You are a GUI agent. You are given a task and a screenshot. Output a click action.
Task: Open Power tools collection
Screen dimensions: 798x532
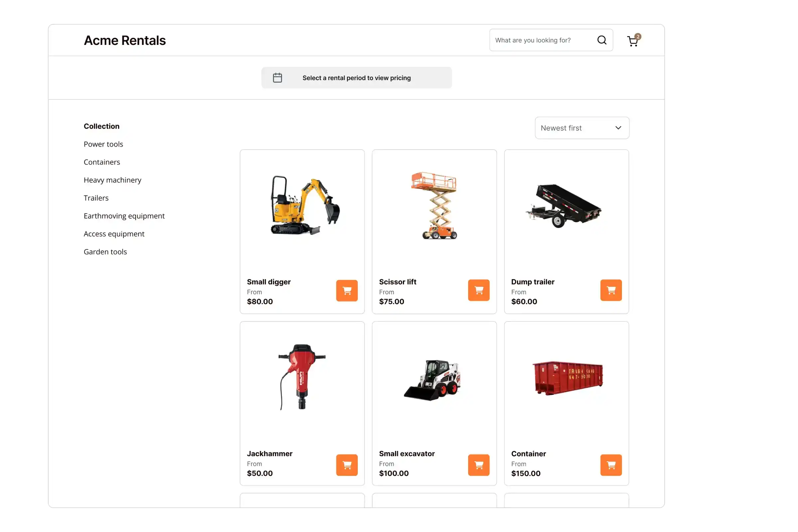point(103,144)
